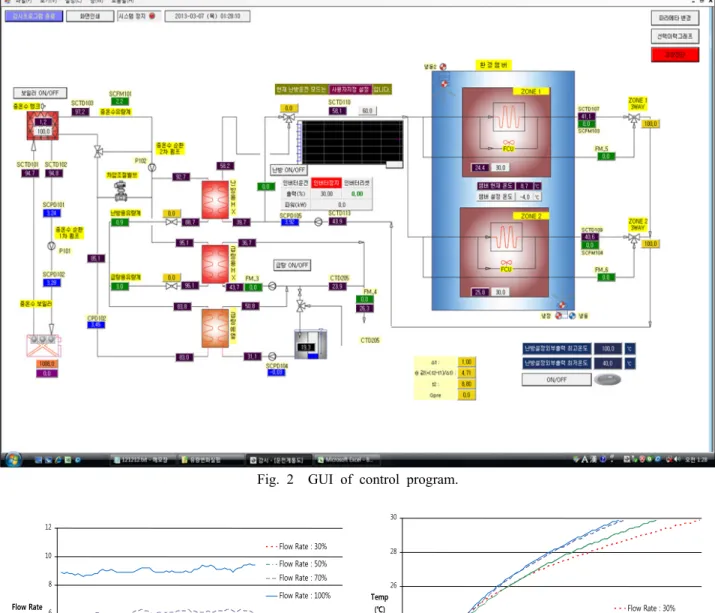The width and height of the screenshot is (715, 613).
Task: Click the SCTD103 temperature value box
Action: pos(80,112)
